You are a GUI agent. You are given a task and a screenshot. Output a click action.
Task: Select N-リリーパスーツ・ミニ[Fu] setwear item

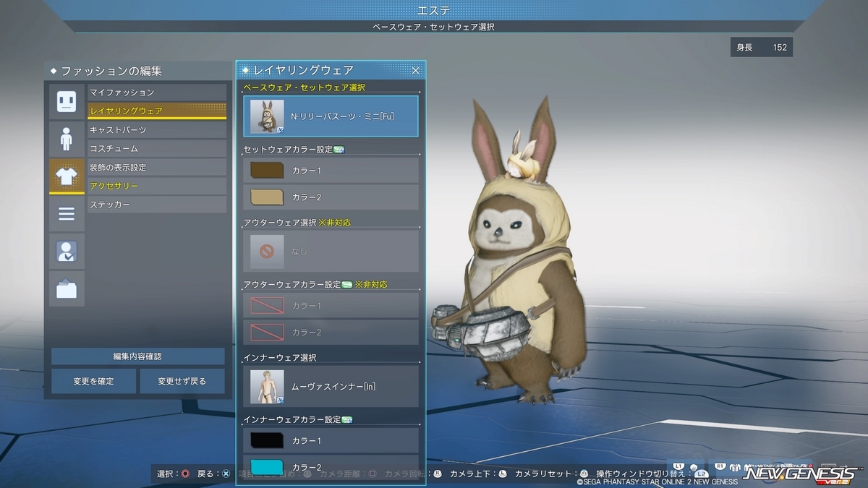331,116
